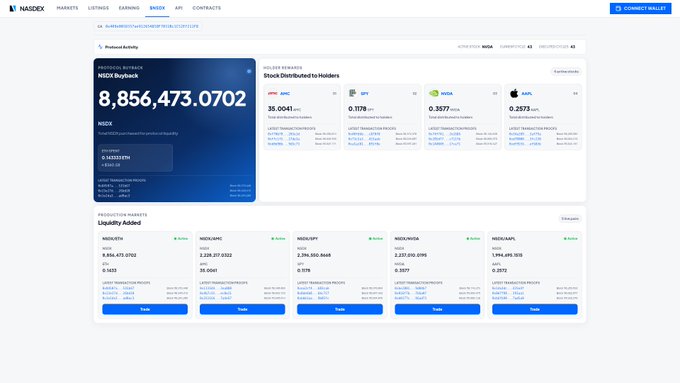This screenshot has width=680, height=383.
Task: Open first transaction proof in NVDA rewards card
Action: click(445, 134)
